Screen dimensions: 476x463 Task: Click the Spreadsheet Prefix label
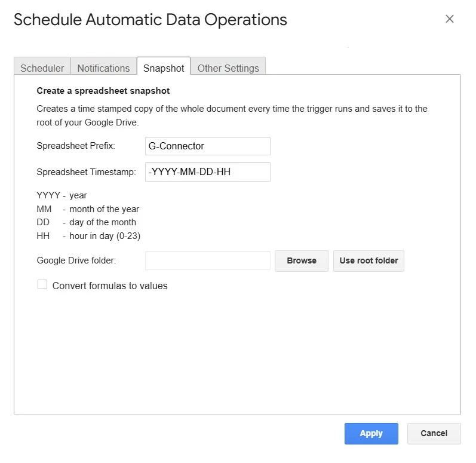[76, 146]
